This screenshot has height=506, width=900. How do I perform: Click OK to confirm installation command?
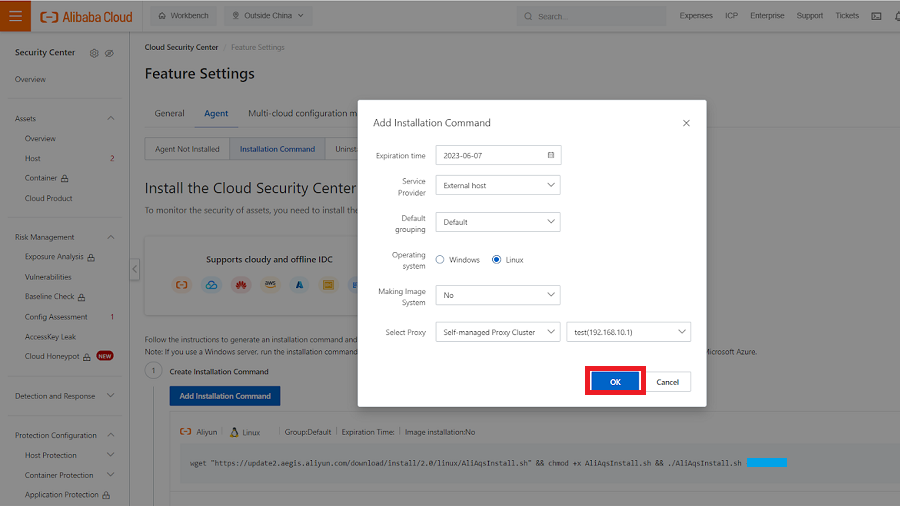tap(615, 382)
